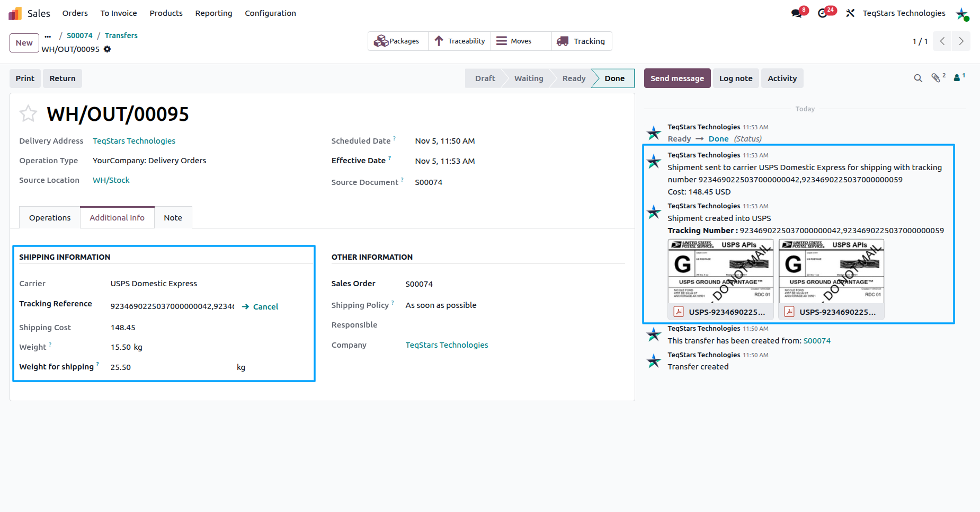Click Effective Date value Nov 5, 11:53 AM
The height and width of the screenshot is (512, 980).
[445, 161]
